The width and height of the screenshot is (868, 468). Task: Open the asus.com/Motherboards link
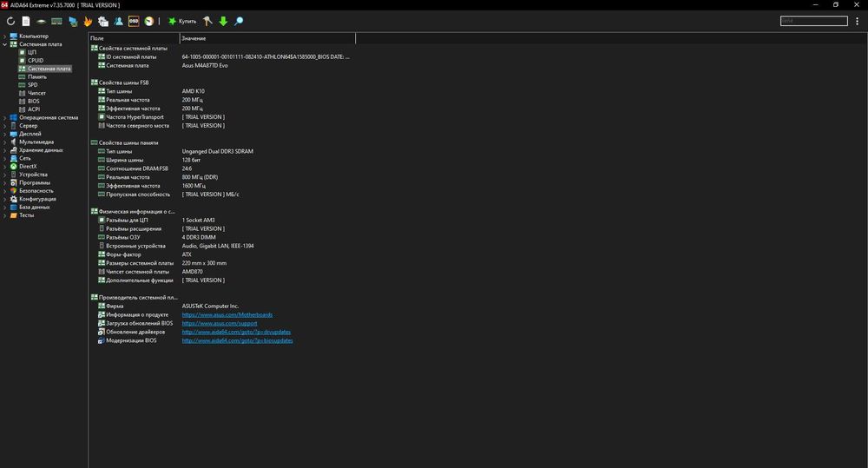pos(227,314)
